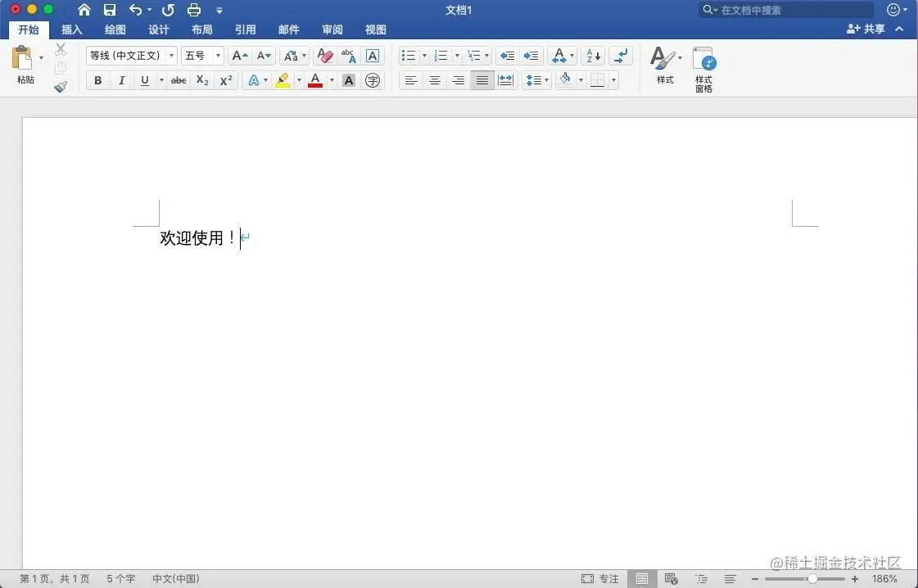The height and width of the screenshot is (588, 918).
Task: Click the text effects outlined A icon
Action: click(254, 80)
